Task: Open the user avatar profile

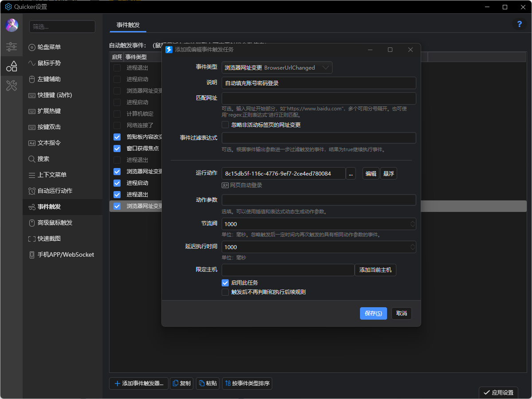Action: (12, 25)
